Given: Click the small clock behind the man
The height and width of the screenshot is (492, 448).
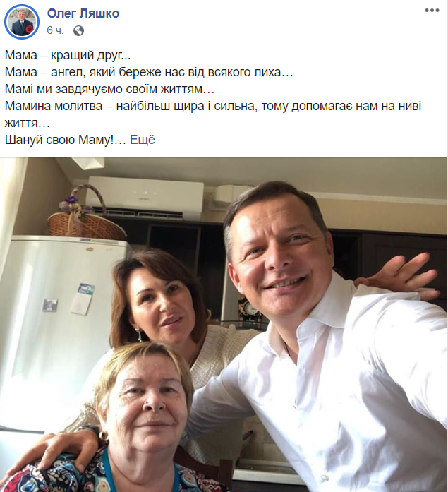Looking at the screenshot, I should [x=249, y=310].
